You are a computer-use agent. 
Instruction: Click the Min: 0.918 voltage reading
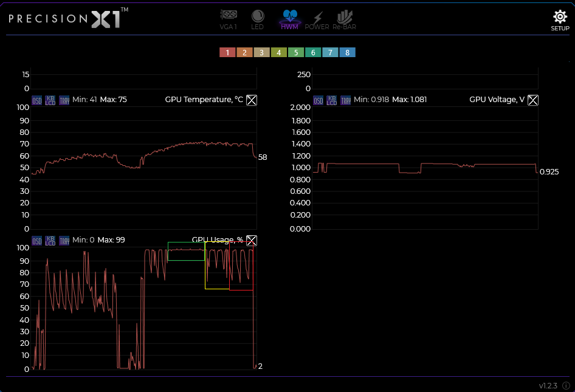371,100
